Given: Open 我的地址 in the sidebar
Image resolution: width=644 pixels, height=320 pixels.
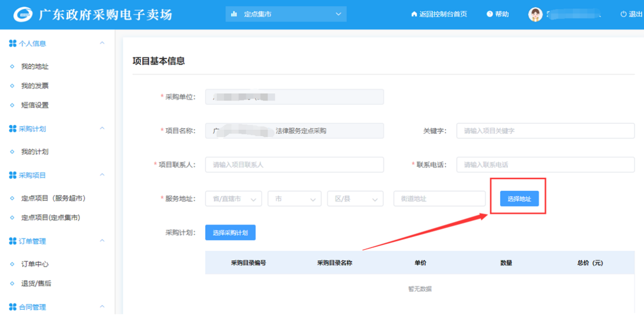Looking at the screenshot, I should click(x=35, y=67).
